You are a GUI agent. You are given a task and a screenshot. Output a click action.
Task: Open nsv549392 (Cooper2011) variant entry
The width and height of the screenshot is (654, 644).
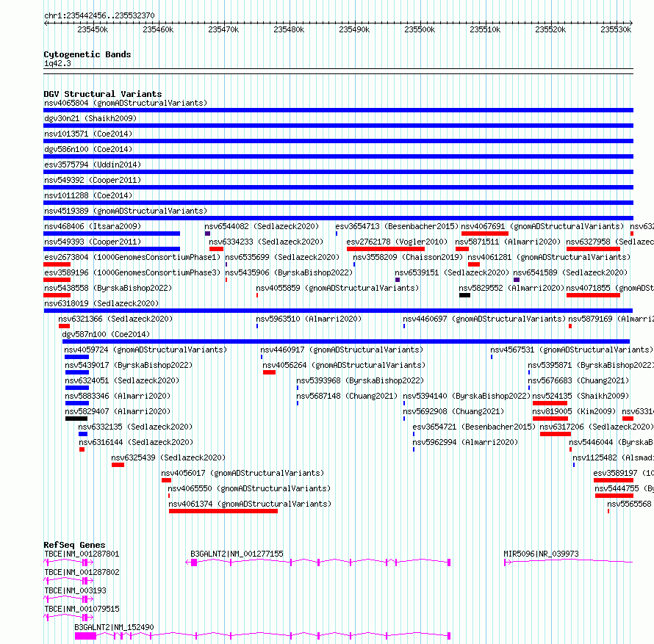click(93, 180)
